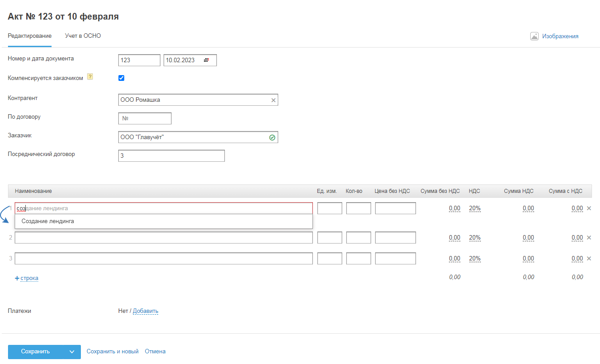The image size is (600, 364).
Task: Click the row 1 Кол-во field
Action: pos(359,208)
